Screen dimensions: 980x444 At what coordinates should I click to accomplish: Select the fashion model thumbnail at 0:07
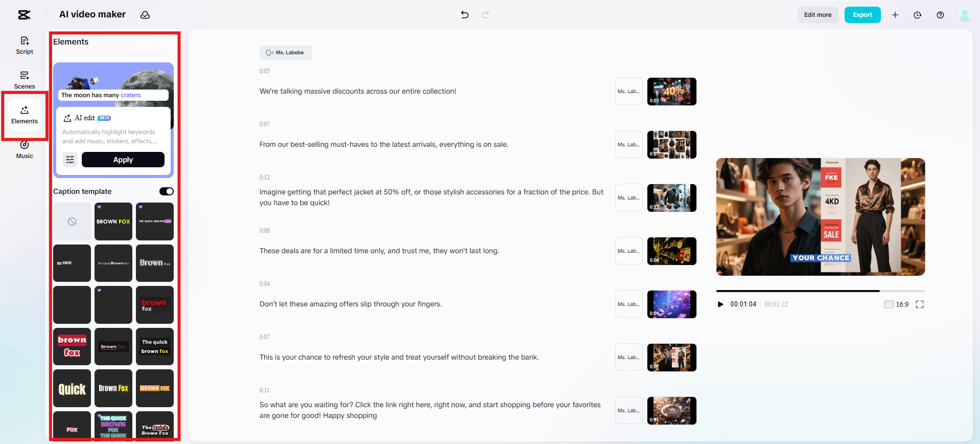point(672,358)
